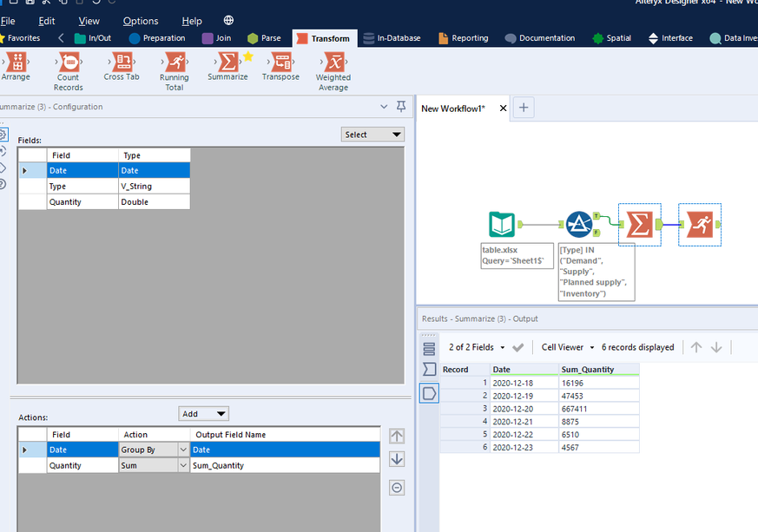Select the Input Data node for table.xlsx
Screen dimensions: 758x532
point(503,225)
